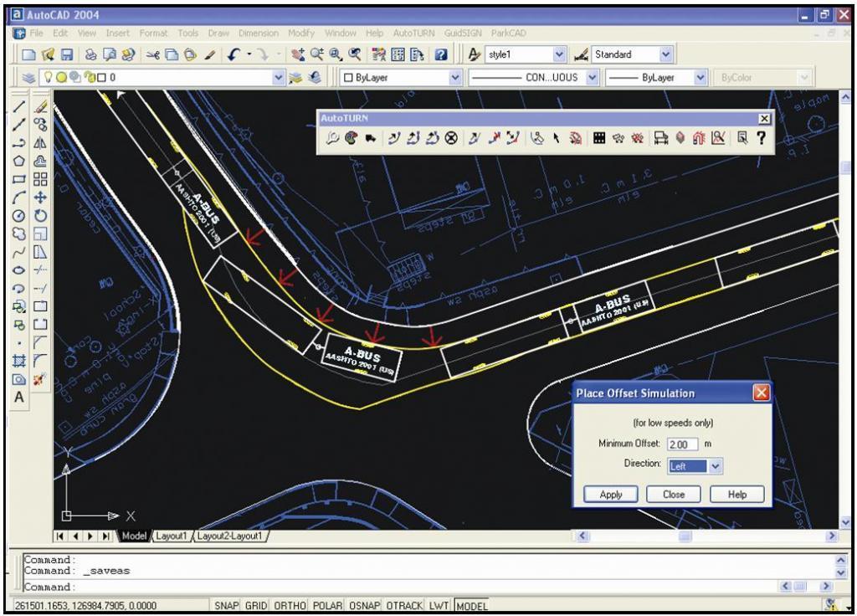This screenshot has width=857, height=616.
Task: Click AutoTURN vehicle truck icon
Action: (x=371, y=138)
